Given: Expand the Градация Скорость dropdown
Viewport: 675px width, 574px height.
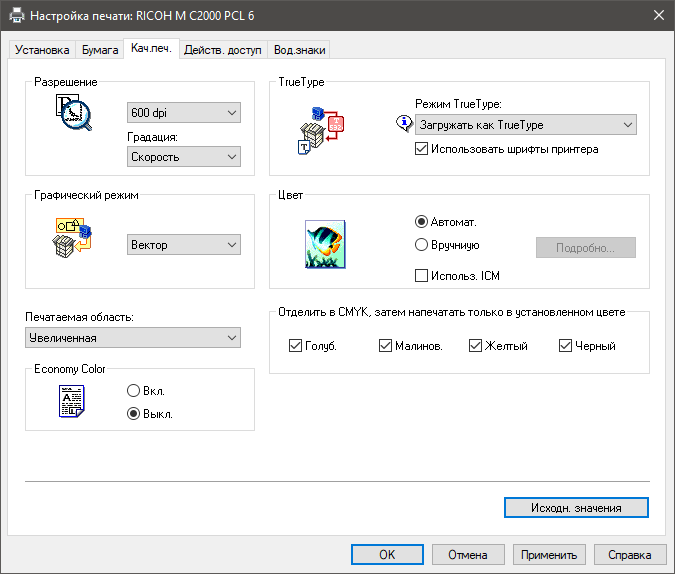Looking at the screenshot, I should [x=185, y=156].
